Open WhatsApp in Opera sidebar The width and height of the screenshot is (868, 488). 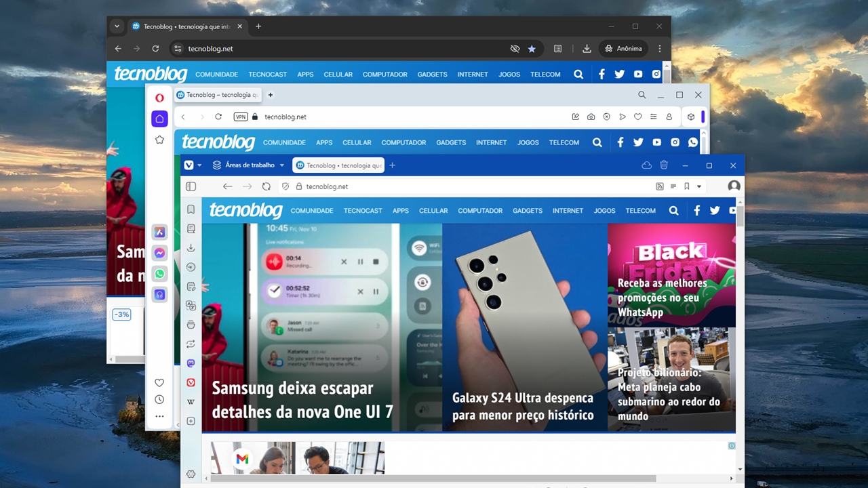[x=159, y=274]
